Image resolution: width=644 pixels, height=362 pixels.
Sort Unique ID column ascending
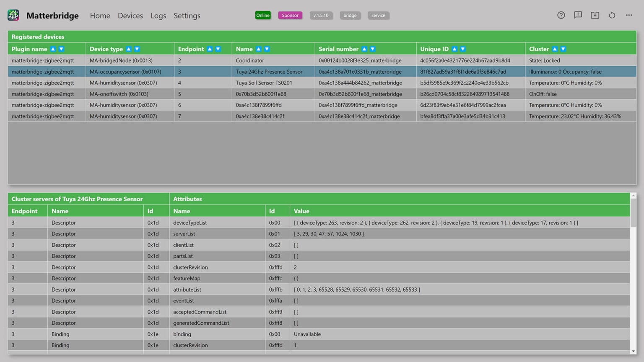click(454, 49)
